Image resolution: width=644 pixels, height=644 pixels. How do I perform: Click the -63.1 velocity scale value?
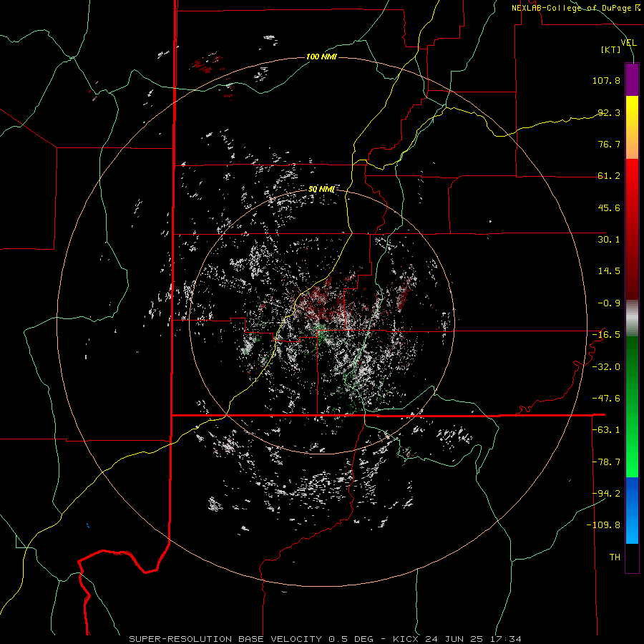pyautogui.click(x=606, y=430)
